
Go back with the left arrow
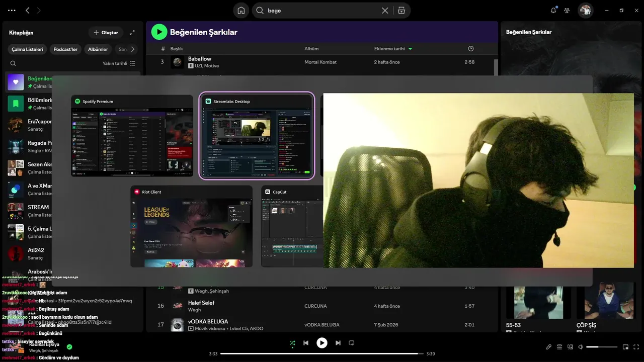click(28, 10)
